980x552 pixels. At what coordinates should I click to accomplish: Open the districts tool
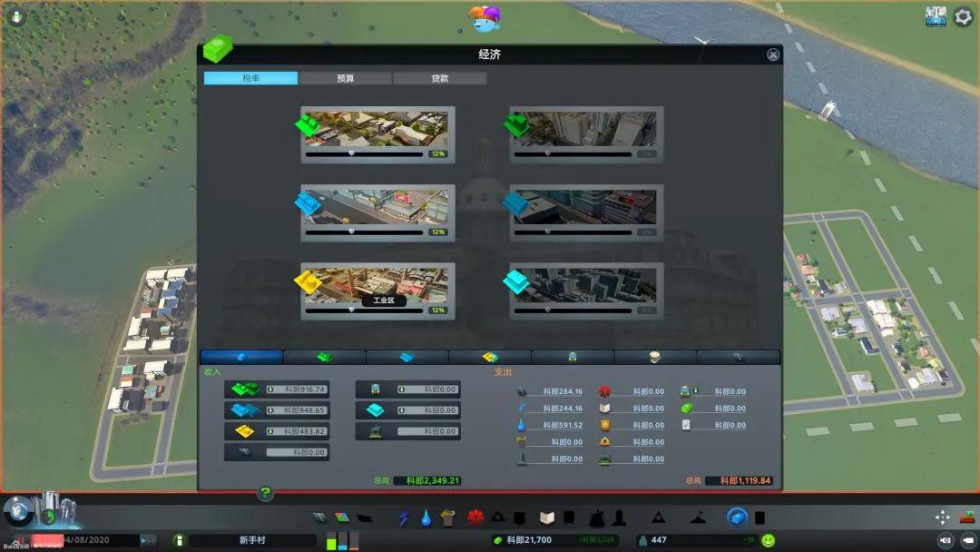[365, 517]
